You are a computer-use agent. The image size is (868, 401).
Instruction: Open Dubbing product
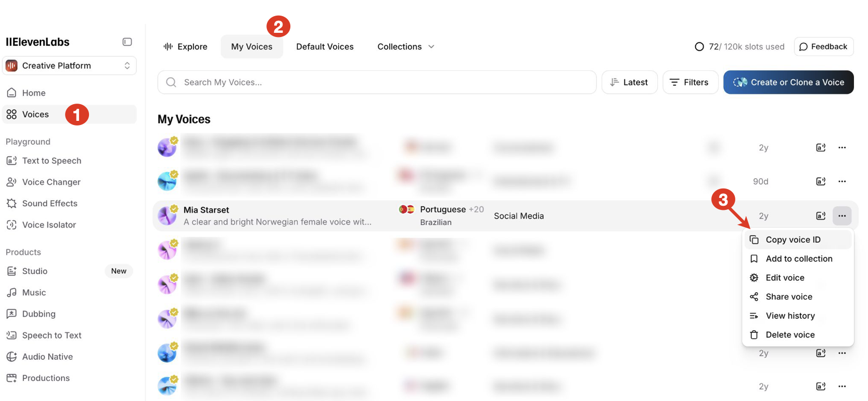pyautogui.click(x=69, y=314)
